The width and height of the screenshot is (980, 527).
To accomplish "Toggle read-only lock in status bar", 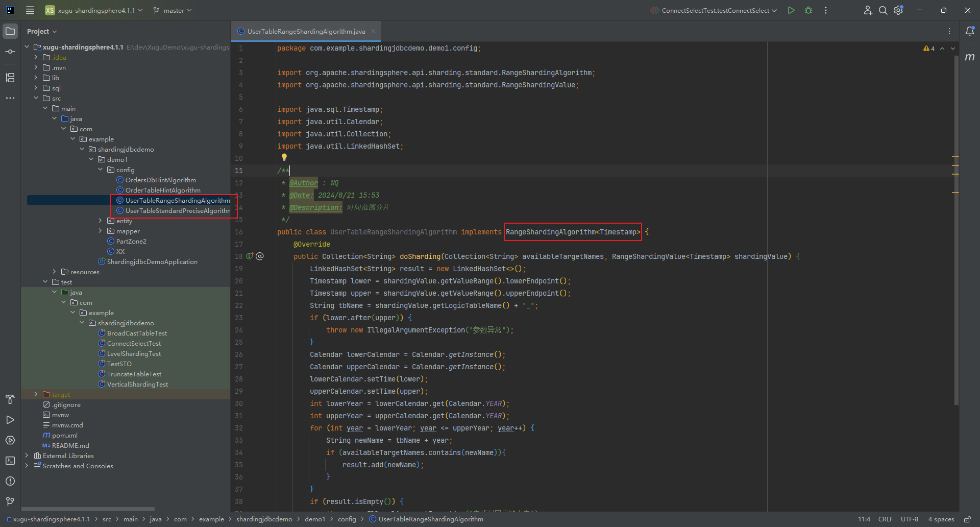I will click(x=967, y=519).
